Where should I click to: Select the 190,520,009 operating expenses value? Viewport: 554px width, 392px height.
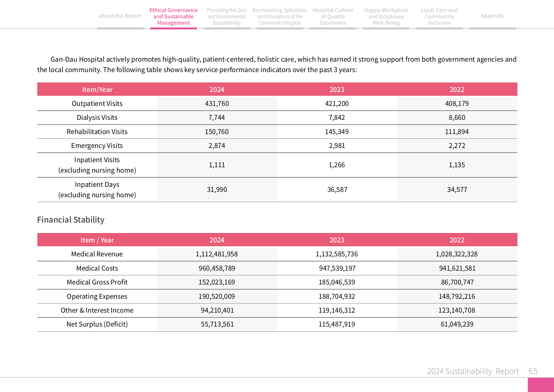(217, 297)
